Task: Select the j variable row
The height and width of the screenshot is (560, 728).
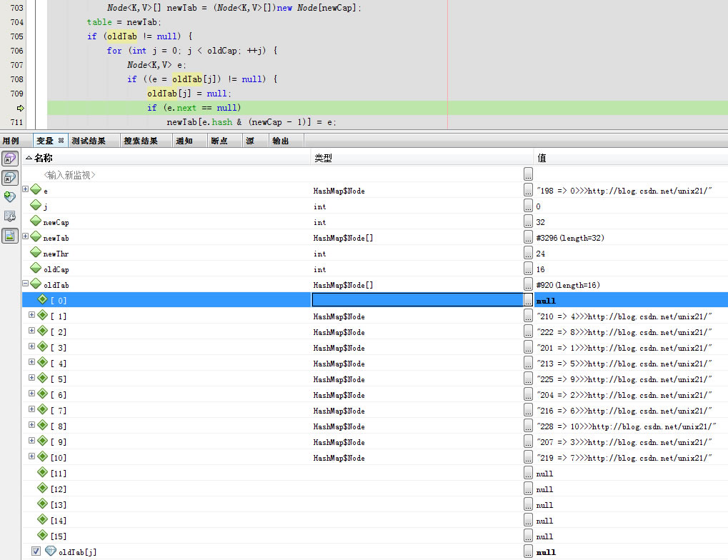Action: click(x=375, y=206)
